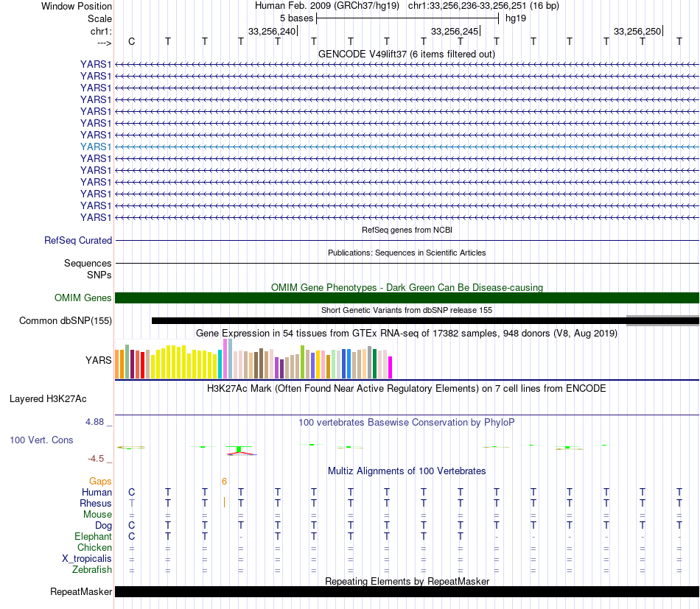Click the yellow bars in GTEx expression chart
Screen dimensions: 700x609
(x=183, y=362)
